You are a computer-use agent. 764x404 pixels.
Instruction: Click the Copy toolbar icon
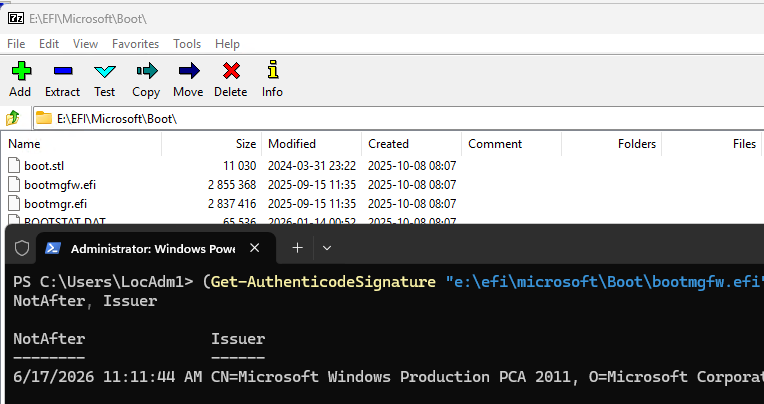click(146, 78)
